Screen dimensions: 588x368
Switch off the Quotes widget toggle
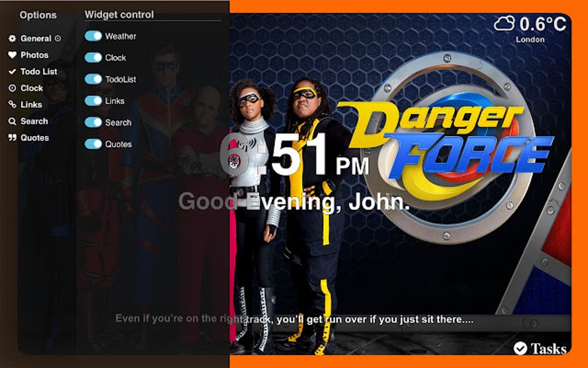point(93,144)
